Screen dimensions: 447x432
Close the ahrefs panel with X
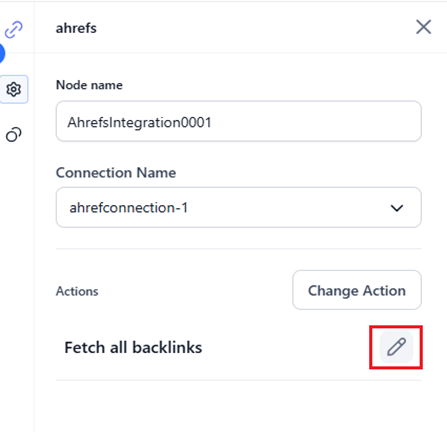[424, 27]
